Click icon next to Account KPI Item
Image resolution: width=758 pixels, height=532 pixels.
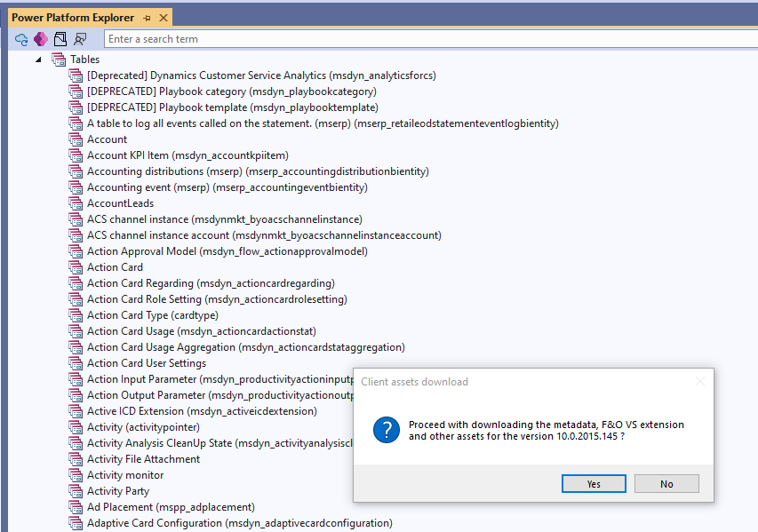(x=76, y=155)
